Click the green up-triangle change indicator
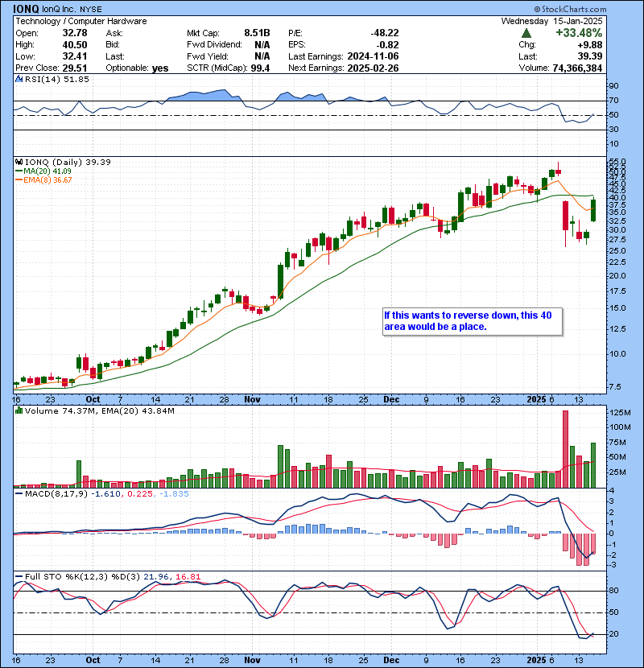This screenshot has width=644, height=668. 526,33
